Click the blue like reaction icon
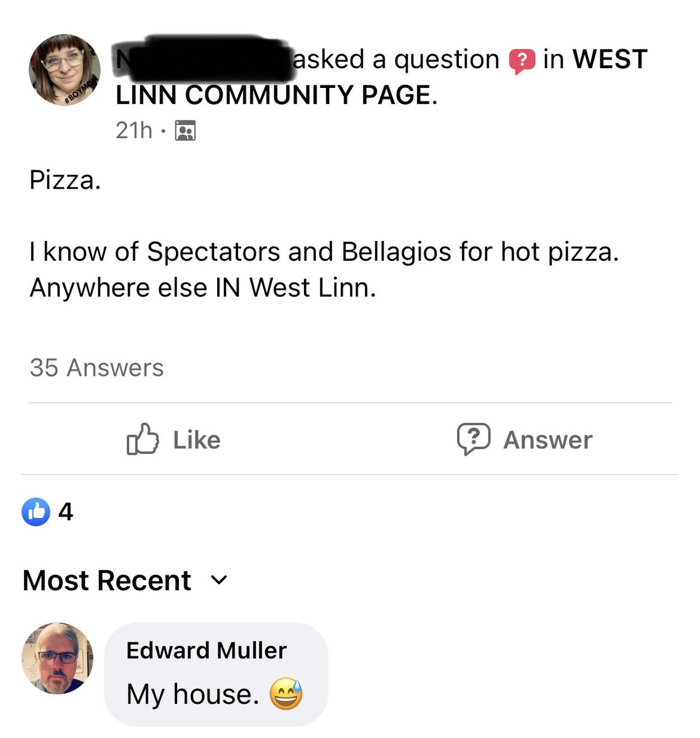This screenshot has height=738, width=700. click(36, 512)
